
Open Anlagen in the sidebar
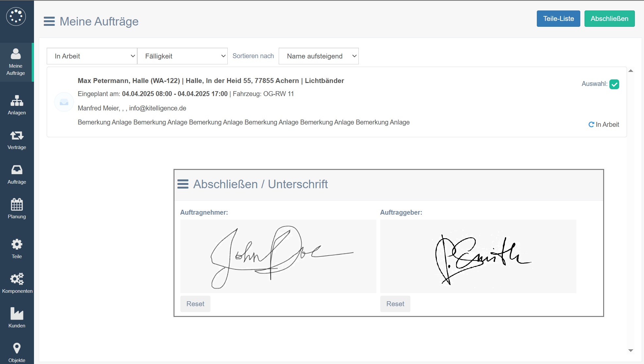coord(17,105)
